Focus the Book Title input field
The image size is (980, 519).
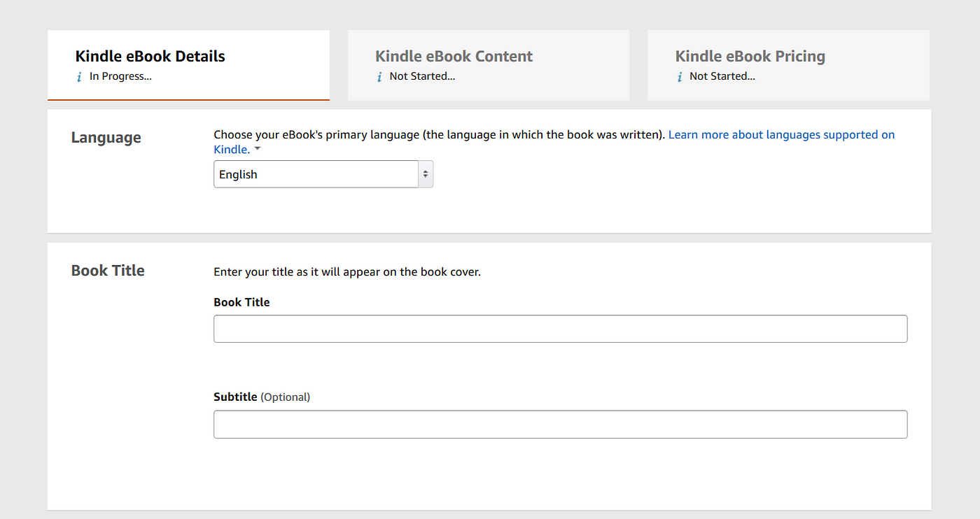coord(561,329)
